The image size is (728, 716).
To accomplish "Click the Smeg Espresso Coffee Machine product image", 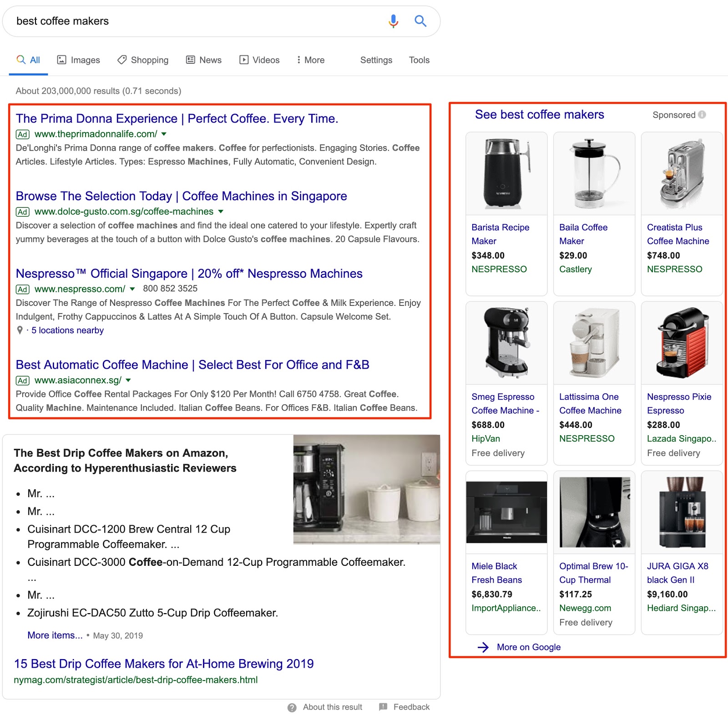I will pyautogui.click(x=506, y=343).
